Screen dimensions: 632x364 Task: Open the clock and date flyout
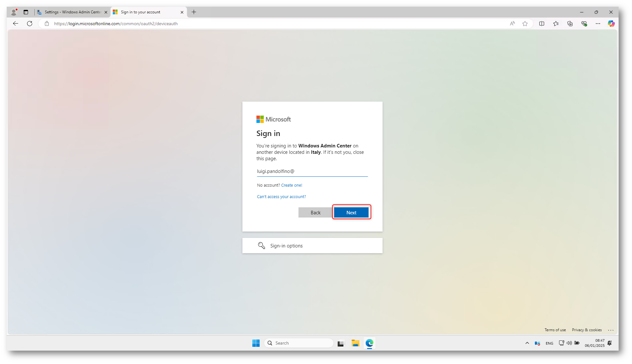click(594, 343)
